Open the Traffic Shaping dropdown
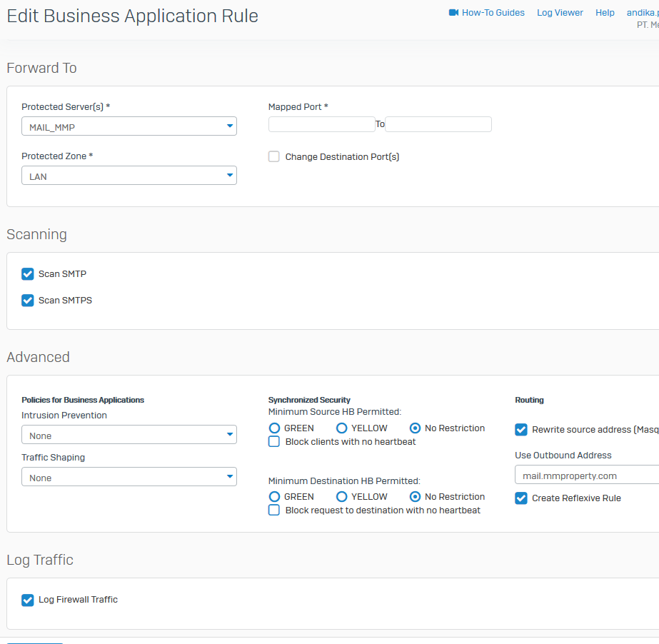Viewport: 659px width, 644px height. (x=129, y=477)
